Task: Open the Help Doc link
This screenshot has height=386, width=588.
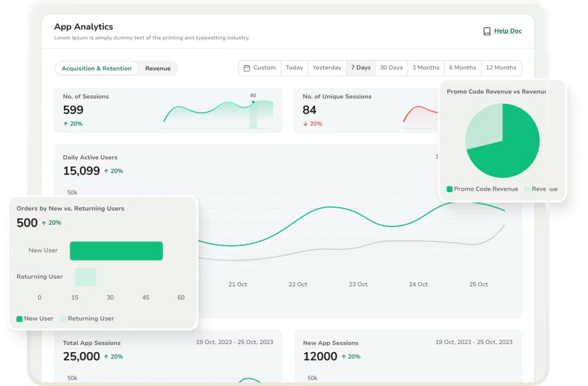Action: [508, 31]
